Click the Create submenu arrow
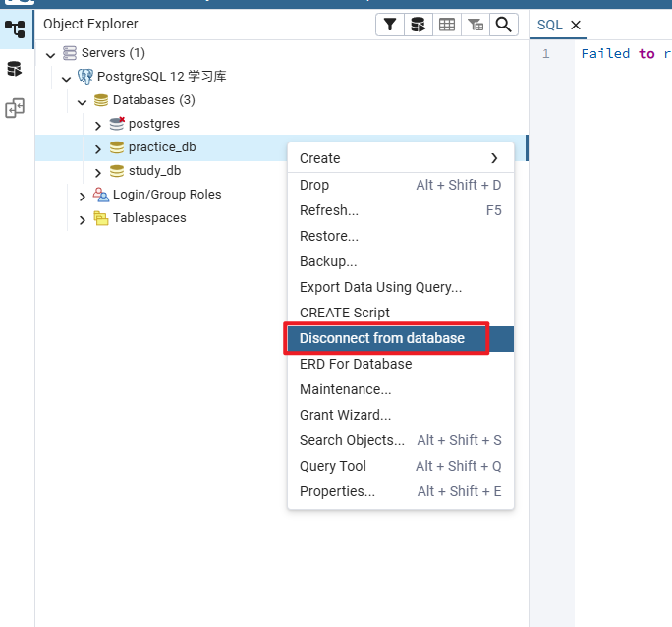 pos(494,158)
